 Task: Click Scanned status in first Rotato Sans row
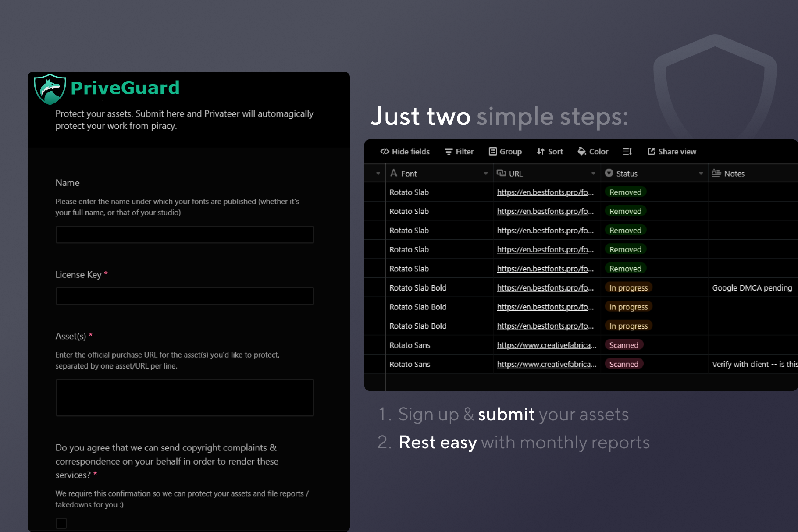click(x=623, y=345)
